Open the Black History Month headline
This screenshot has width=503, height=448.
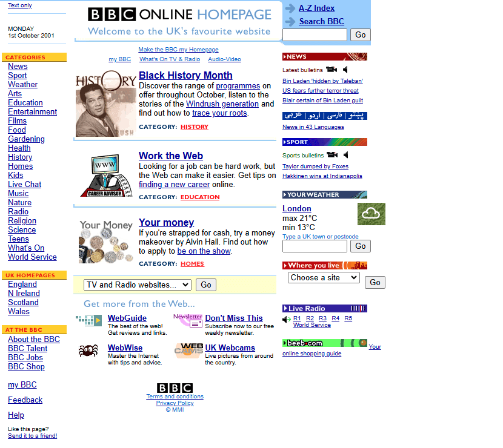point(185,75)
